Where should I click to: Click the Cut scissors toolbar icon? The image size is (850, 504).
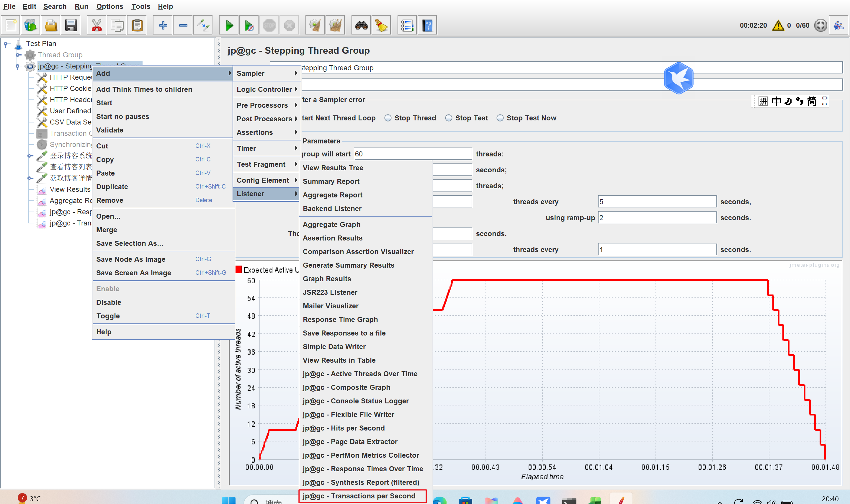click(x=97, y=25)
